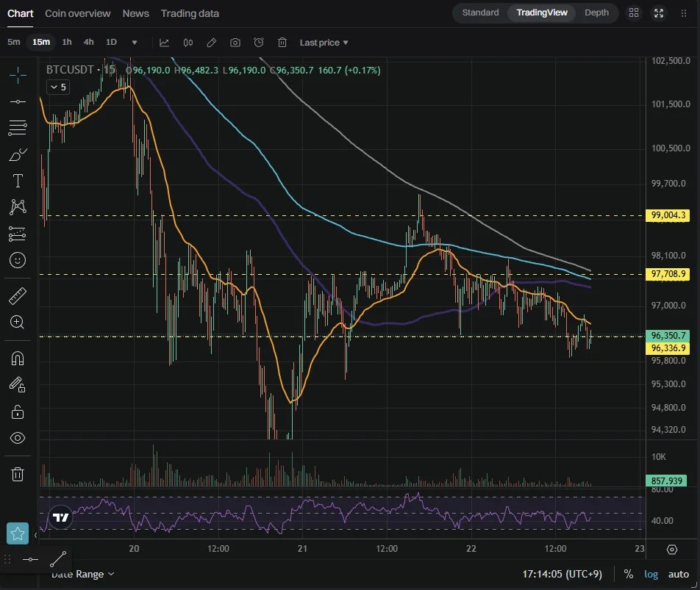
Task: Select the Text annotation tool
Action: click(x=18, y=181)
